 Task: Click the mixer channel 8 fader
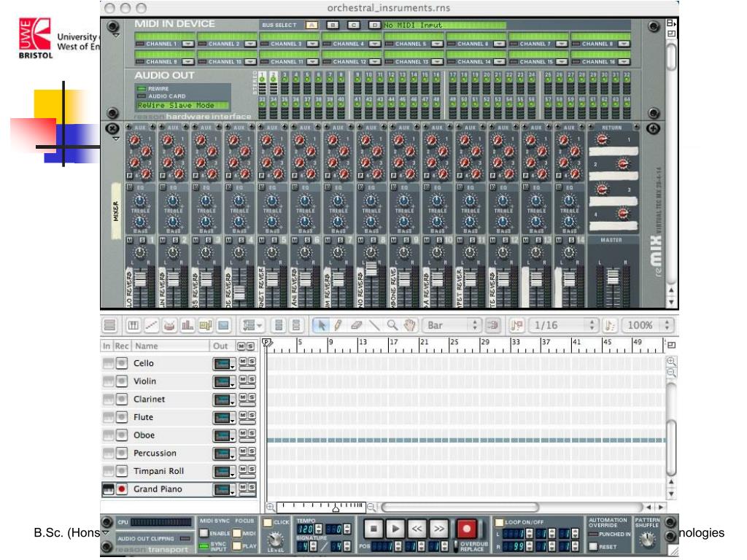tap(371, 268)
